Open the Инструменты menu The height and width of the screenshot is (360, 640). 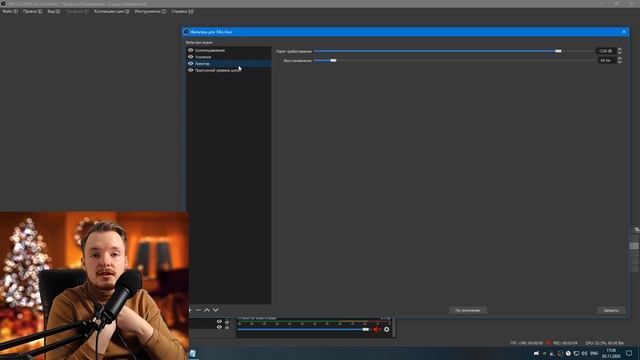click(x=150, y=11)
